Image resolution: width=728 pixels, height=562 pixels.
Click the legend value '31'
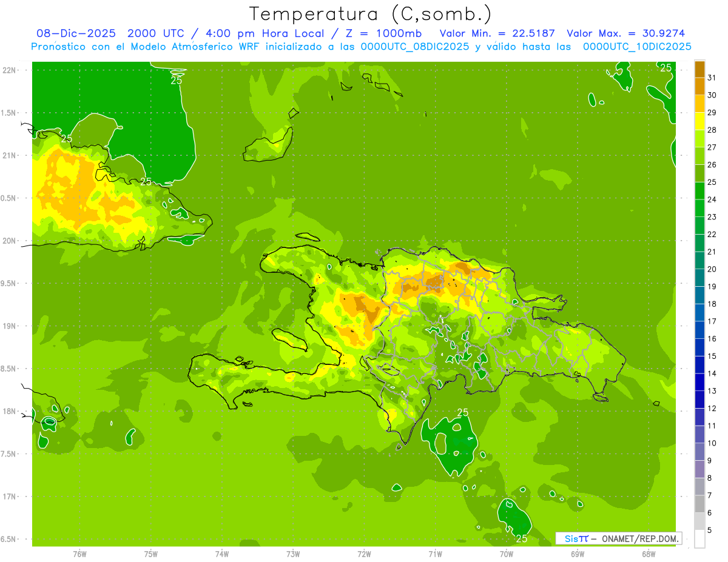[712, 78]
